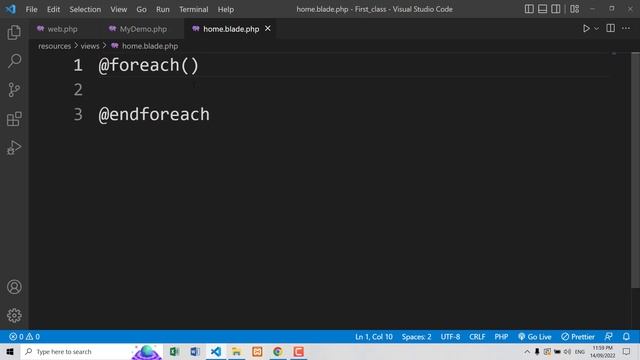Select language mode PHP in status bar
Image resolution: width=640 pixels, height=360 pixels.
[x=501, y=337]
